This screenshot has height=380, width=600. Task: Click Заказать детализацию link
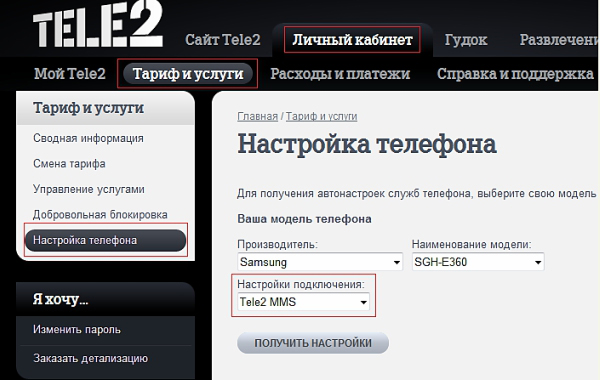(90, 359)
